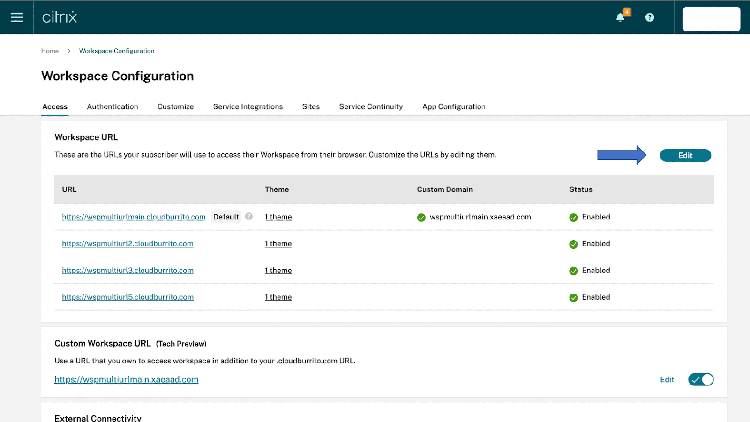Click the Enabled status icon for wspmultiurl5 row
This screenshot has height=422, width=750.
coord(574,298)
